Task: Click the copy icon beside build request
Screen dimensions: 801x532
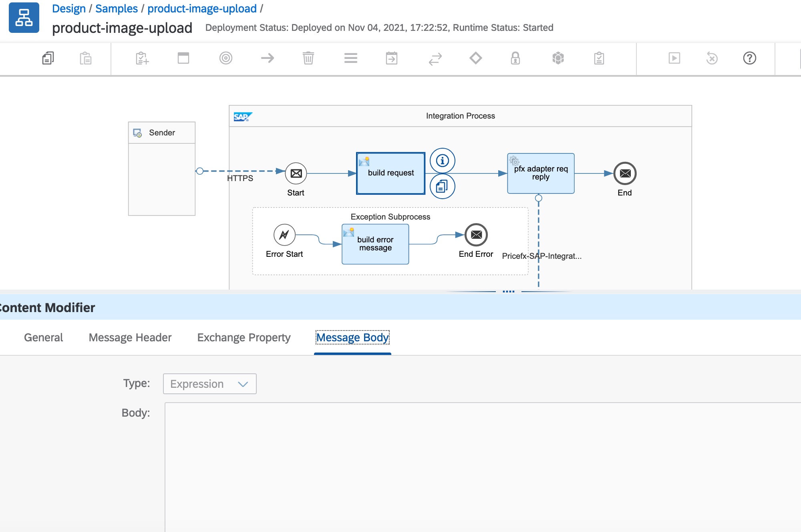Action: coord(442,186)
